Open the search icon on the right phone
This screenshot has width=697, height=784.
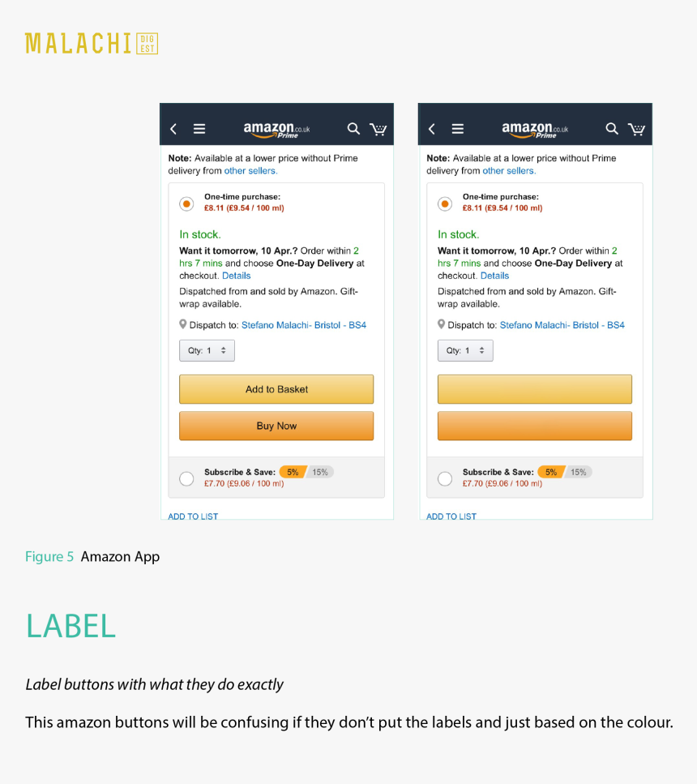click(x=612, y=128)
